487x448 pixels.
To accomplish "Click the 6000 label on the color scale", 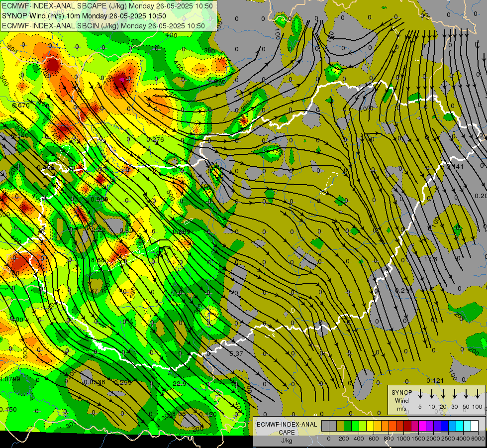I will click(x=478, y=439).
